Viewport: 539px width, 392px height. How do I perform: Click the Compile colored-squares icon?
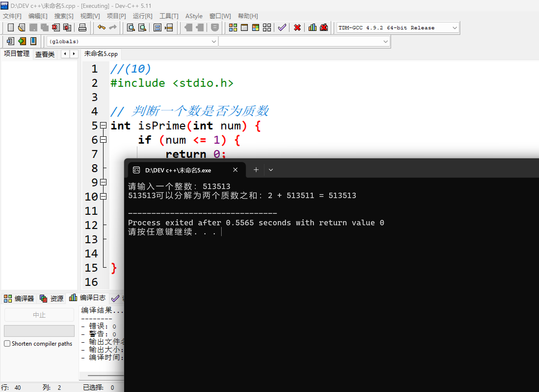pos(233,27)
